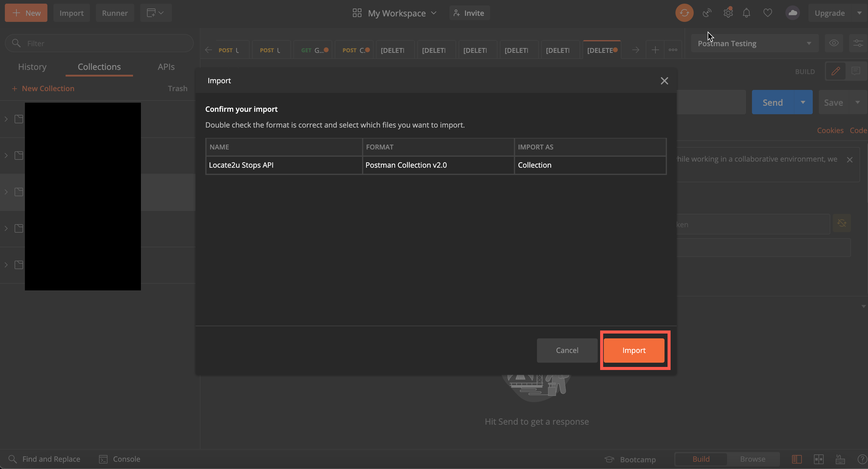Click the New button
This screenshot has height=469, width=868.
coord(26,13)
